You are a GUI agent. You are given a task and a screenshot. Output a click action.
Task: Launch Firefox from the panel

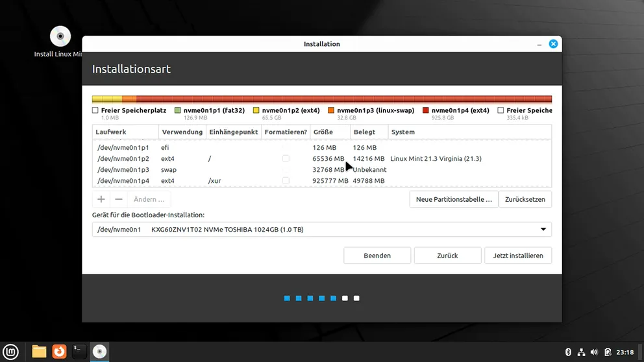tap(59, 352)
